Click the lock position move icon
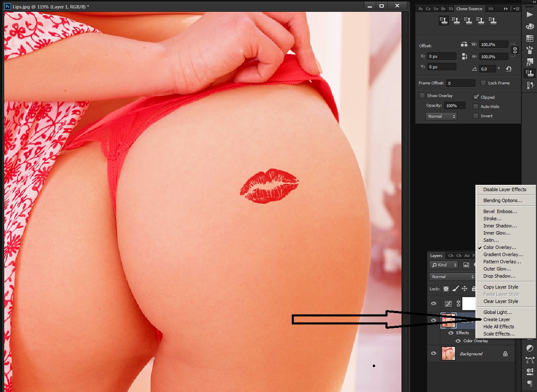 [x=464, y=289]
